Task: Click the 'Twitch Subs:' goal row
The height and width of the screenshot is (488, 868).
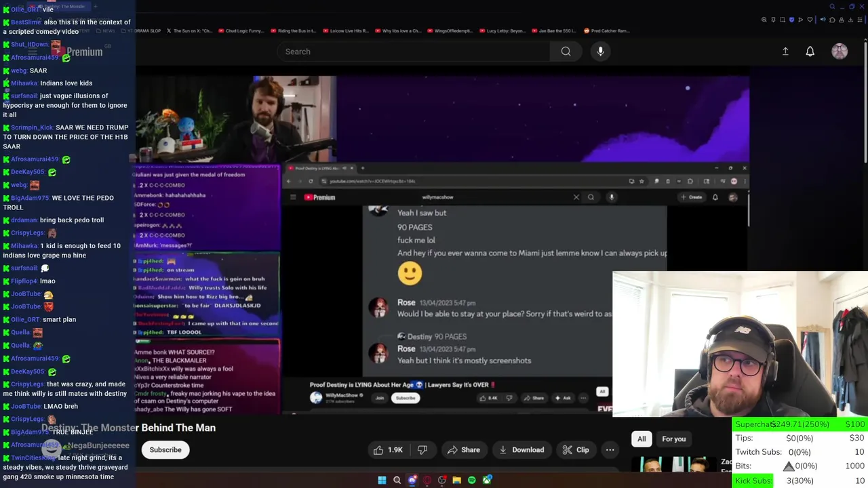Action: [x=800, y=452]
